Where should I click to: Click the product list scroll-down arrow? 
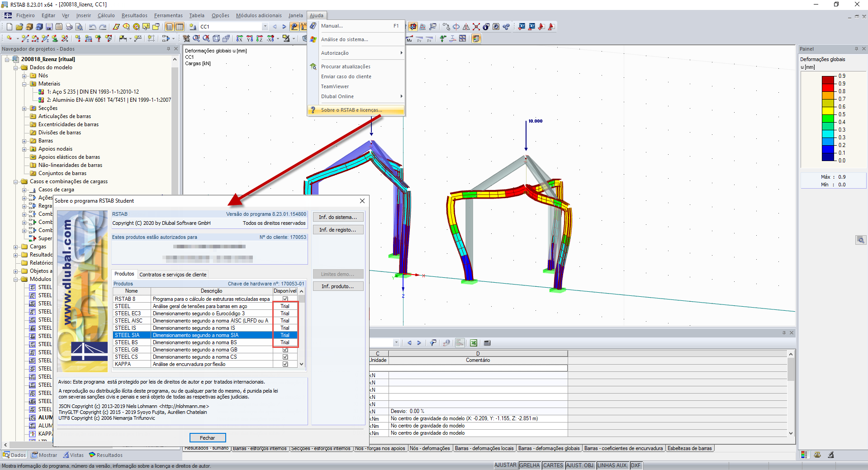click(x=302, y=364)
